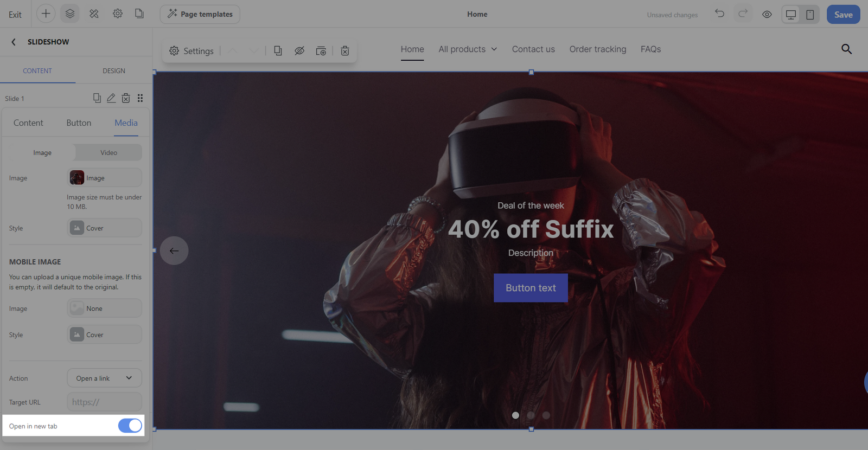
Task: Move section down arrow
Action: [x=254, y=50]
